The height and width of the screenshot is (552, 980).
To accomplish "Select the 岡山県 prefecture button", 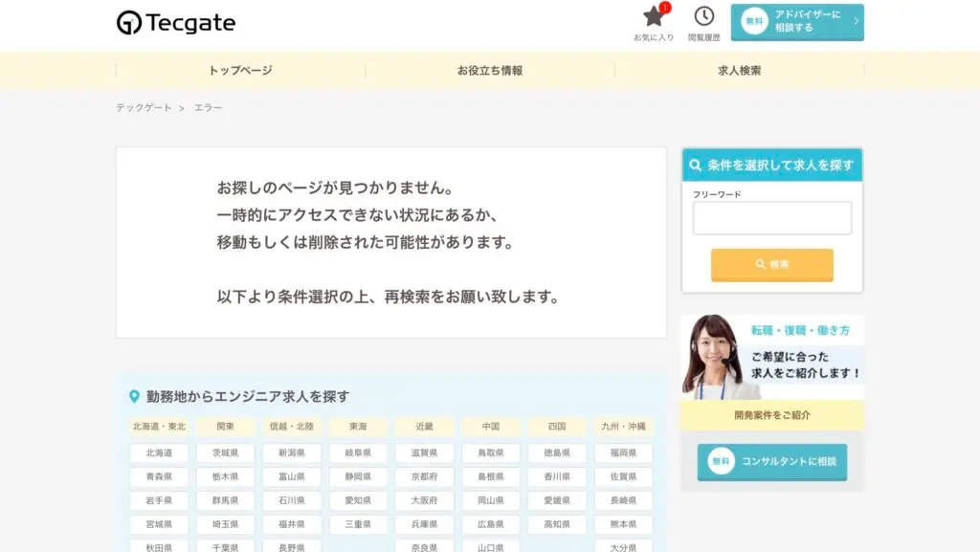I will coord(491,500).
